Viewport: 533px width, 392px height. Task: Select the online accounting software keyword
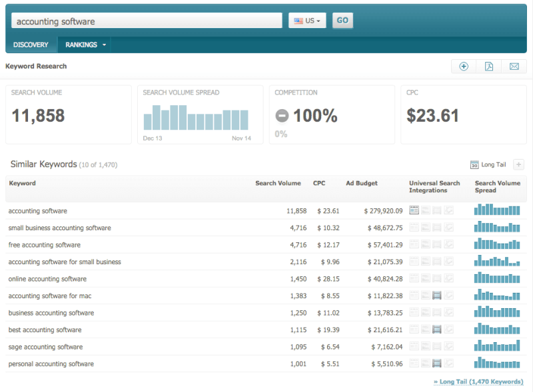(47, 279)
